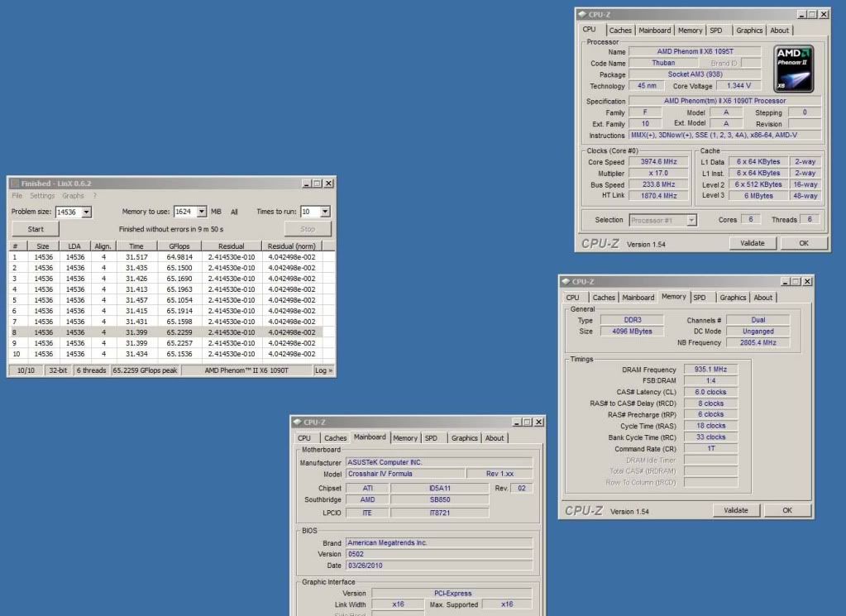Screen dimensions: 846x616
Task: Select About tab in Mainboard CPU-Z window
Action: 495,438
